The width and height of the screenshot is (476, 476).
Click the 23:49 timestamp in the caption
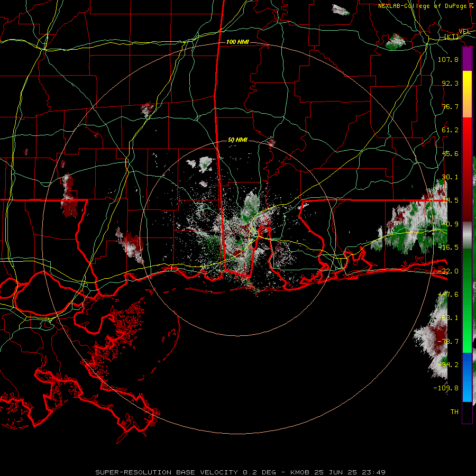(x=374, y=472)
